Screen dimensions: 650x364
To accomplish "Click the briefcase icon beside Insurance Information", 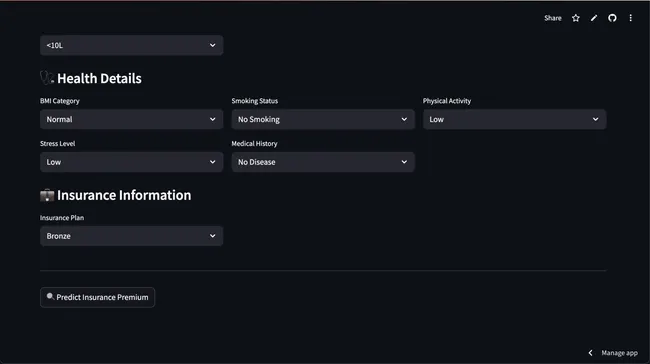I will pos(47,195).
